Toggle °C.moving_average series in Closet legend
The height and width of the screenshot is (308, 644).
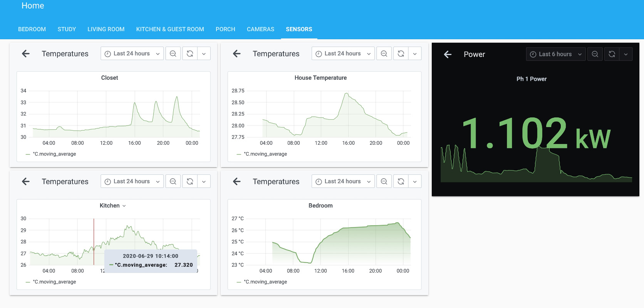tap(54, 154)
